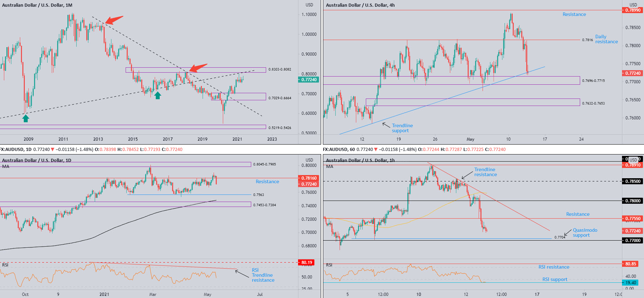Open the Australian Dollar / U.S. Dollar, 4h title
This screenshot has height=298, width=644.
point(360,5)
